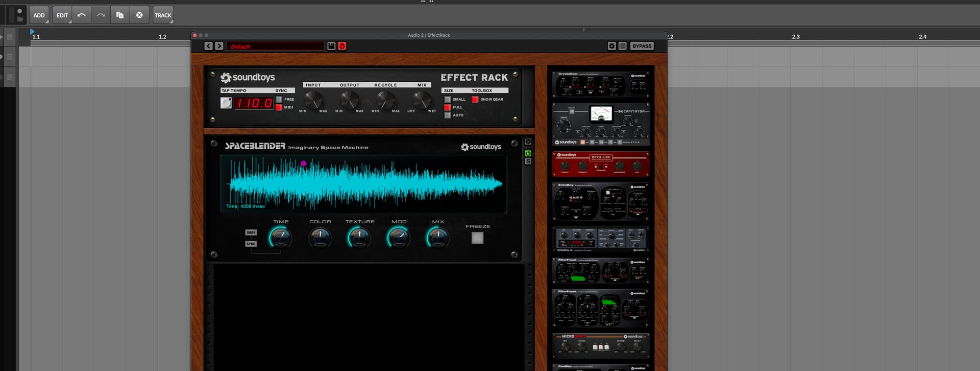This screenshot has width=980, height=371.
Task: Open the TRACK menu in the toolbar
Action: coord(163,15)
